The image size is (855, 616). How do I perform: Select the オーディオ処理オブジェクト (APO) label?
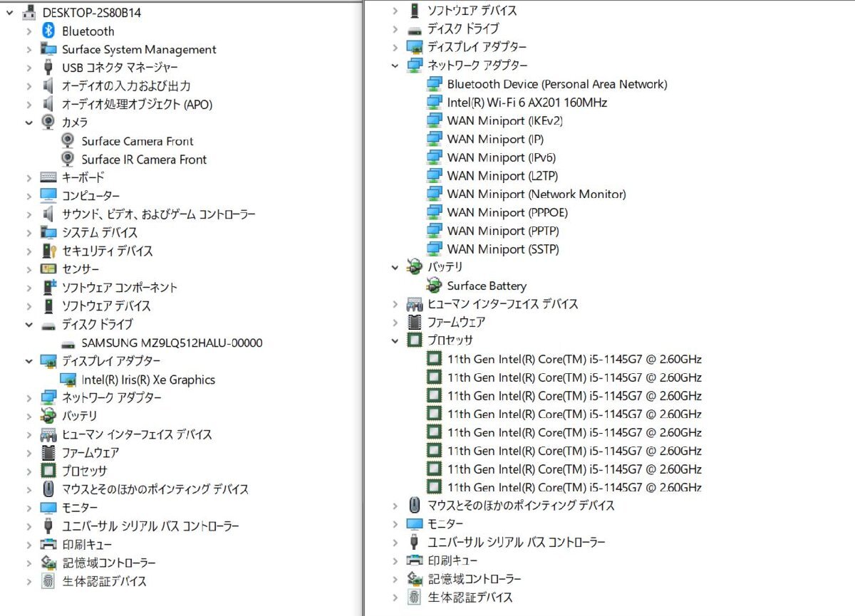[137, 104]
